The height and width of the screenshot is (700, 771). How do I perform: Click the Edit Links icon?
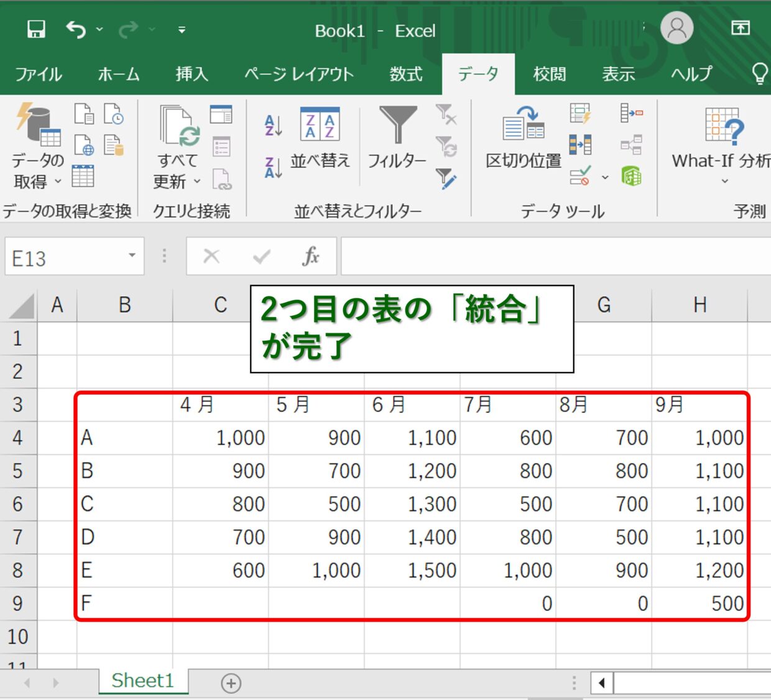point(221,178)
